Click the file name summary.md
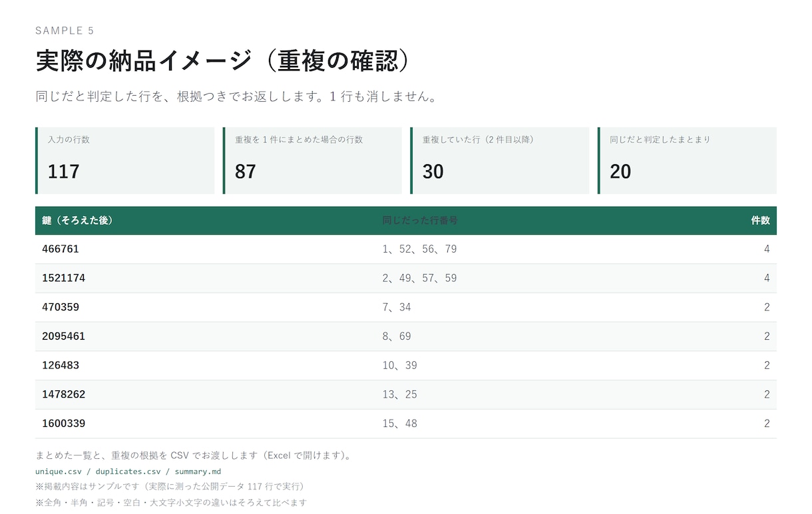812x514 pixels. (198, 471)
